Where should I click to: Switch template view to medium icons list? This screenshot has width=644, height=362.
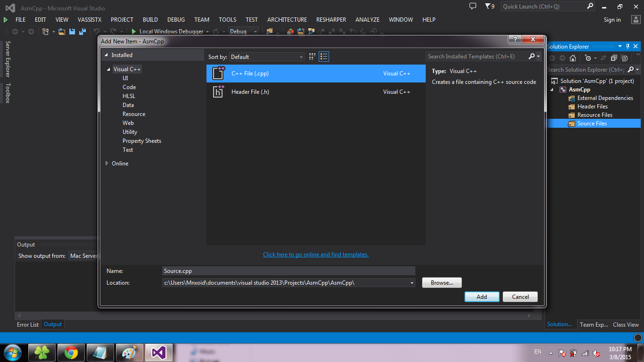324,57
